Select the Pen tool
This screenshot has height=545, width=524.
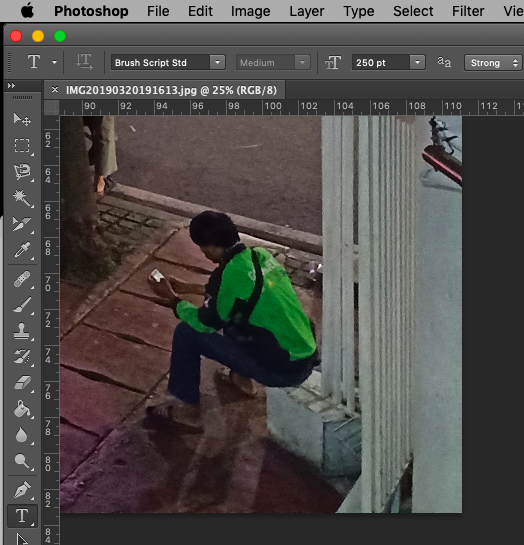(x=22, y=490)
